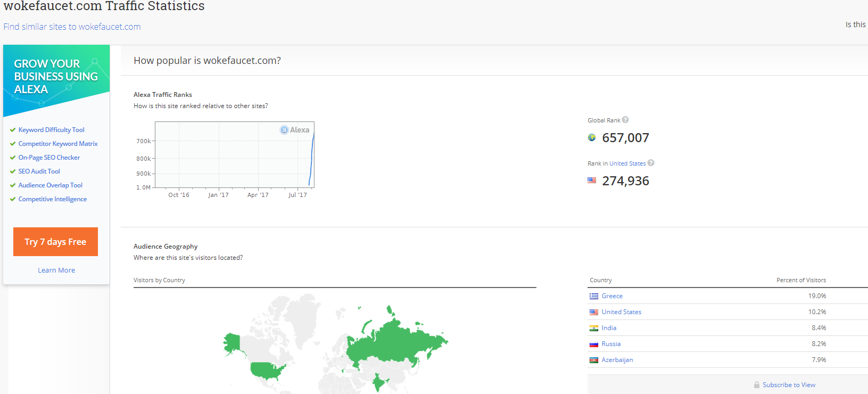The image size is (868, 394).
Task: Click the Global Rank help question icon
Action: (625, 120)
